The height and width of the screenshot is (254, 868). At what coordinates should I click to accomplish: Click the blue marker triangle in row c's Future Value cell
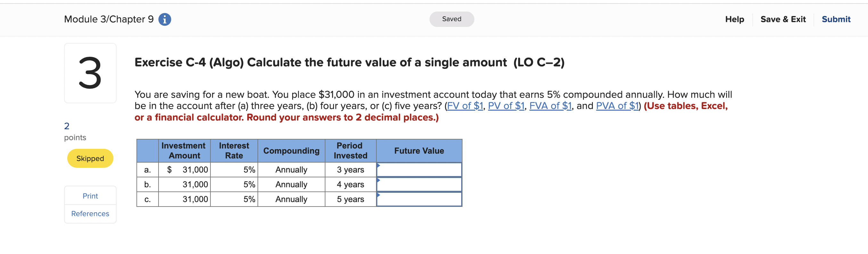pyautogui.click(x=379, y=195)
